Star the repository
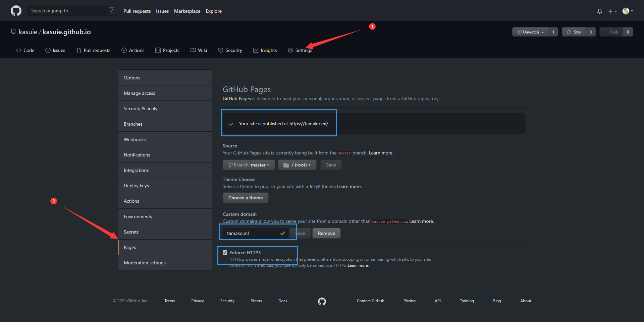Image resolution: width=644 pixels, height=322 pixels. 574,32
